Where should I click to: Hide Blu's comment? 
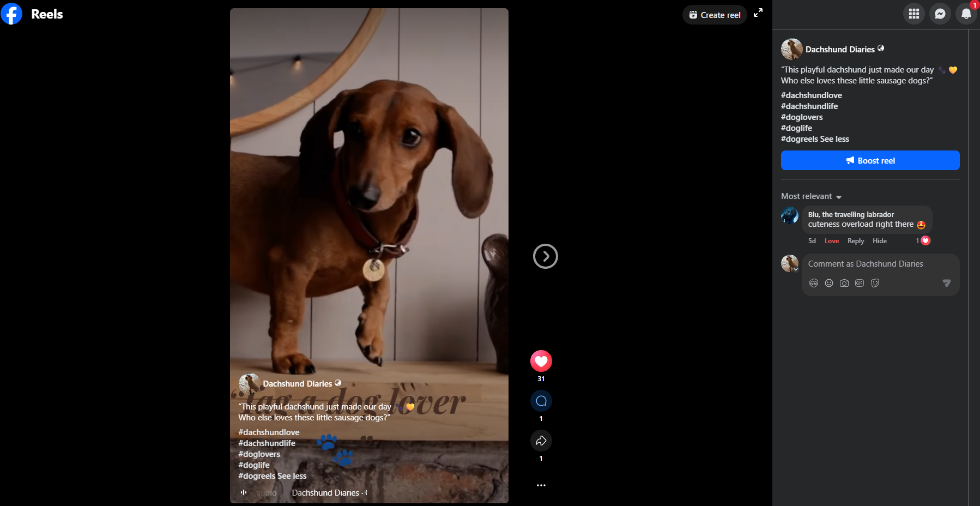(880, 241)
